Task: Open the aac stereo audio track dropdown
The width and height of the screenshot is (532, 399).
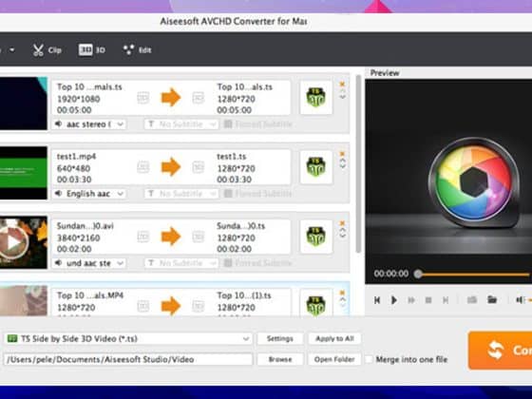Action: point(89,124)
